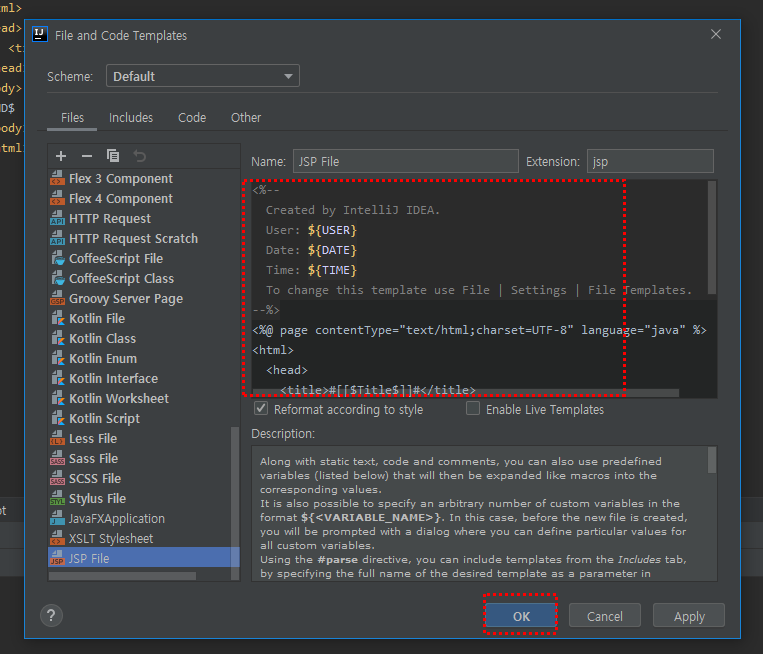Switch to the Includes tab
763x654 pixels.
point(131,118)
